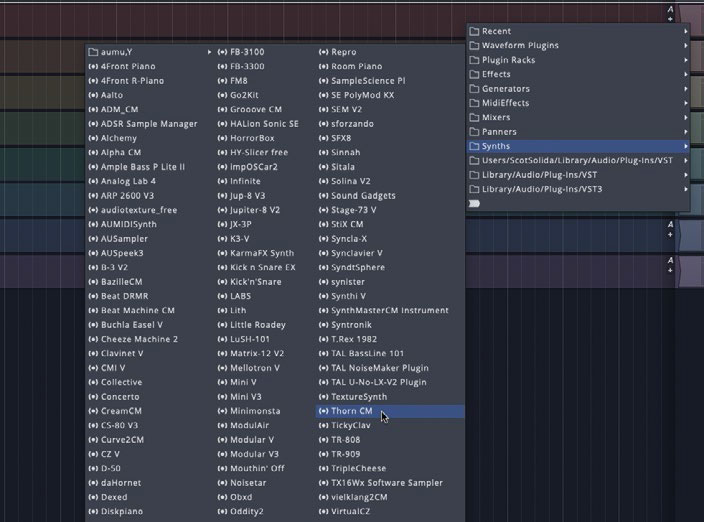The height and width of the screenshot is (522, 704).
Task: Click the folder icon beside aumu,Y
Action: [x=93, y=52]
